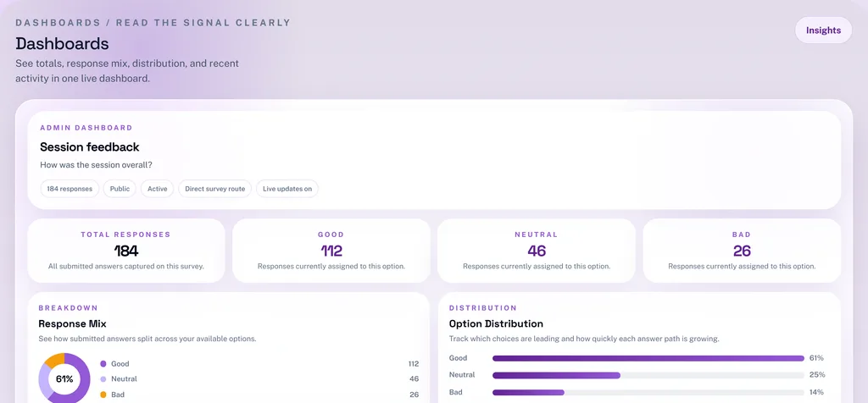Click the 'See totals, response mix' description text

point(127,71)
